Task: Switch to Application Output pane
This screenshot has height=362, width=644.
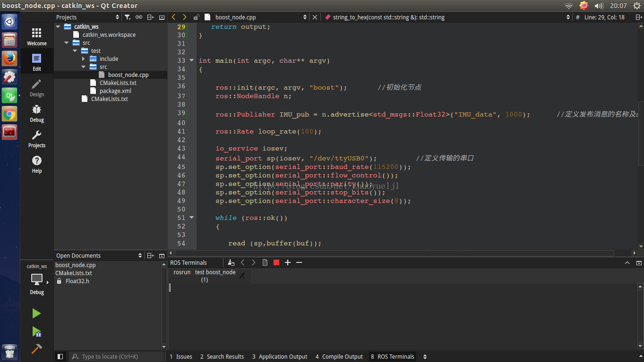Action: coord(280,356)
